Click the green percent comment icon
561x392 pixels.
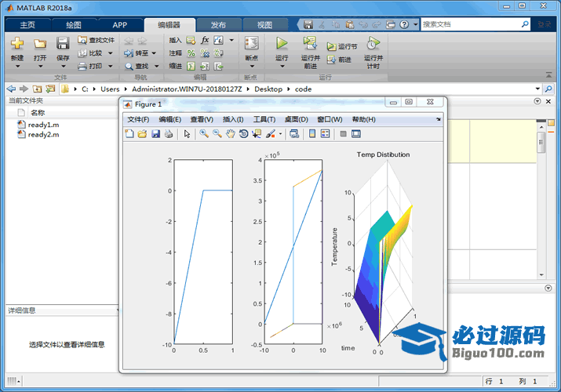[x=191, y=53]
